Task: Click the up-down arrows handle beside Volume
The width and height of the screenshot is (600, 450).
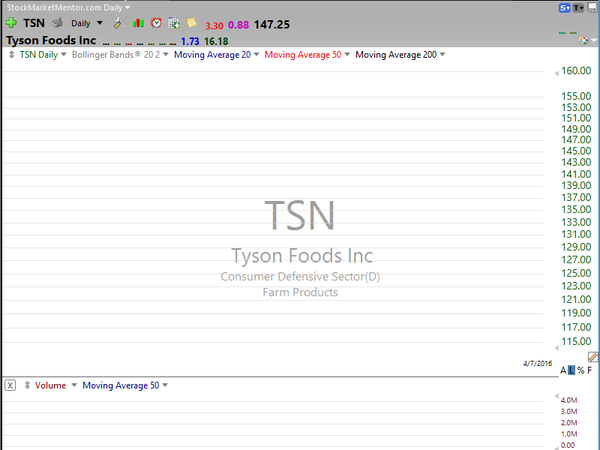Action: [x=27, y=385]
